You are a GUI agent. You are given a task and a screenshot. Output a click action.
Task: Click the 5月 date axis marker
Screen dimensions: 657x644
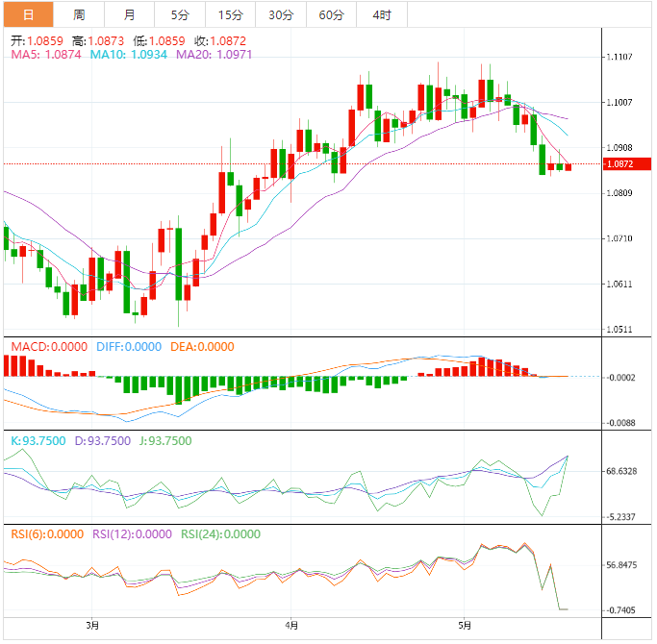coord(465,627)
